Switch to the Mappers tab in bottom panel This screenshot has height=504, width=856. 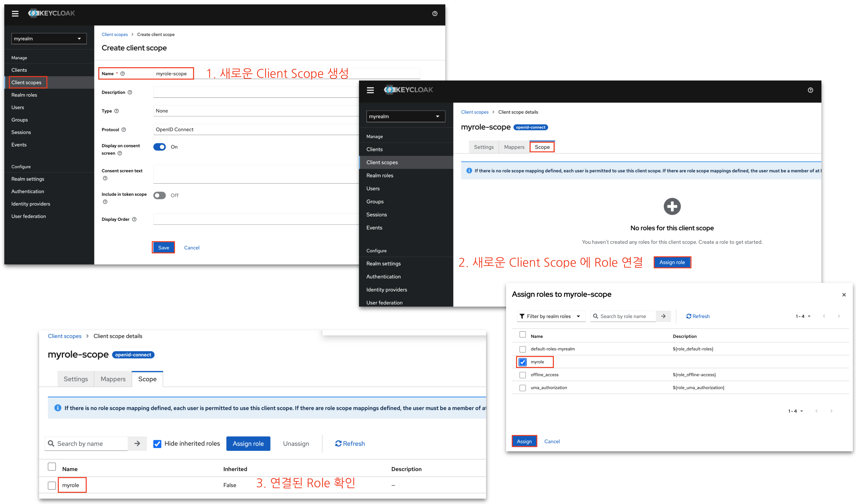tap(113, 379)
